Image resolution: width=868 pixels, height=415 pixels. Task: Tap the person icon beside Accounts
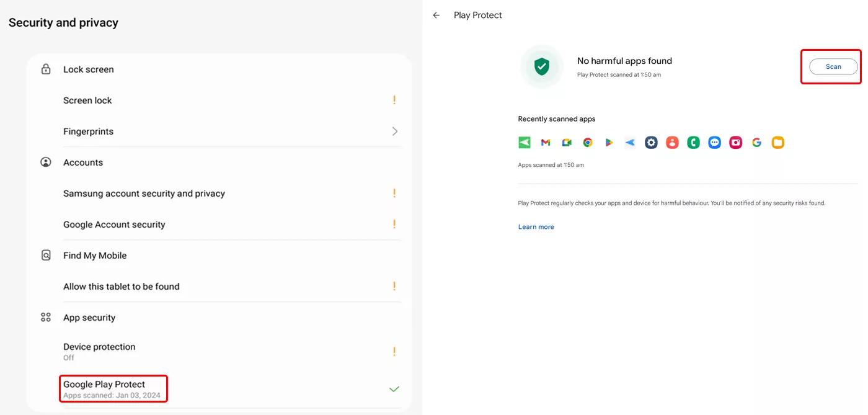[46, 162]
